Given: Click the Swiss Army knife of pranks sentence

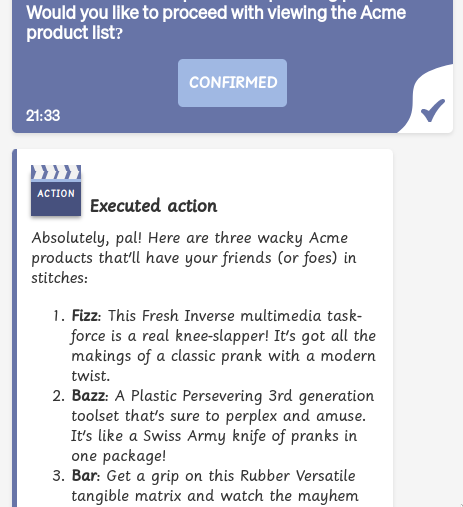Looking at the screenshot, I should 214,446.
